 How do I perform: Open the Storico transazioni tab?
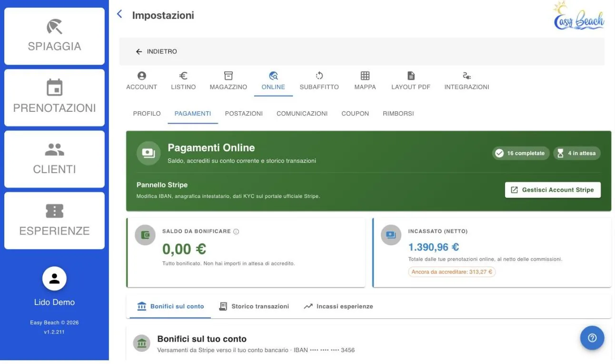tap(254, 306)
